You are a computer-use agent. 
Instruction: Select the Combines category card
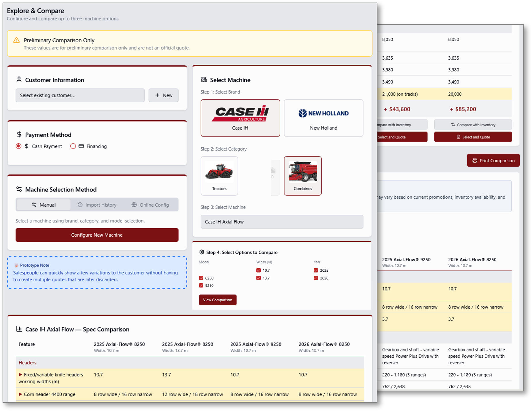pos(303,176)
